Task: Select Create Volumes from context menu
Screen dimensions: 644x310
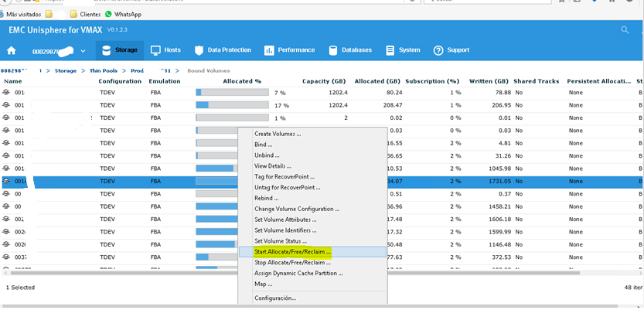Action: pos(278,134)
